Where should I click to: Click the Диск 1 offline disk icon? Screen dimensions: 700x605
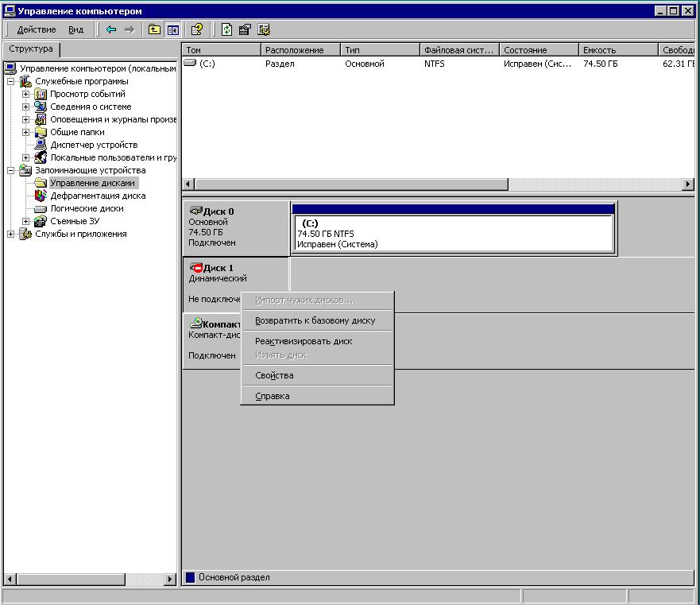pyautogui.click(x=196, y=269)
